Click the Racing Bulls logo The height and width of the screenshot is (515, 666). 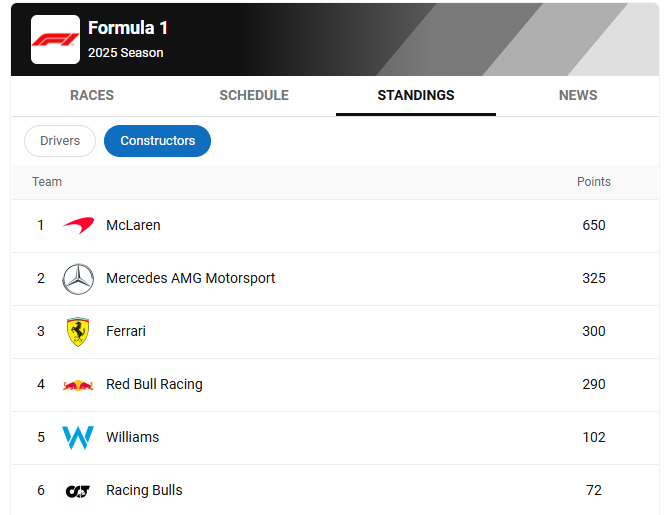[78, 491]
